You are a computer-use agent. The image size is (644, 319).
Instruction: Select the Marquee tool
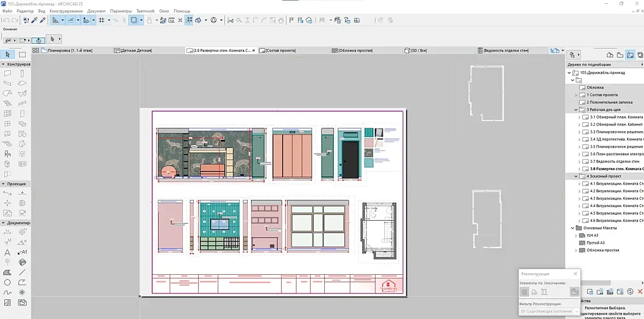pos(22,55)
